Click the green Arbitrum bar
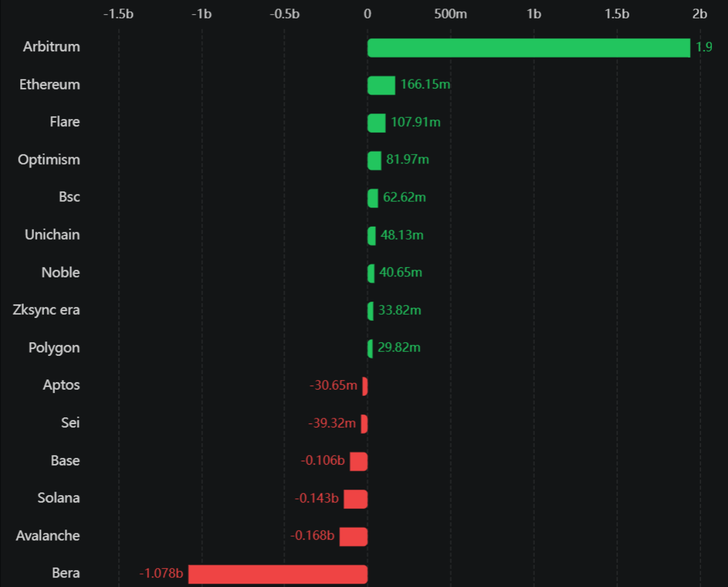The image size is (728, 587). 529,48
